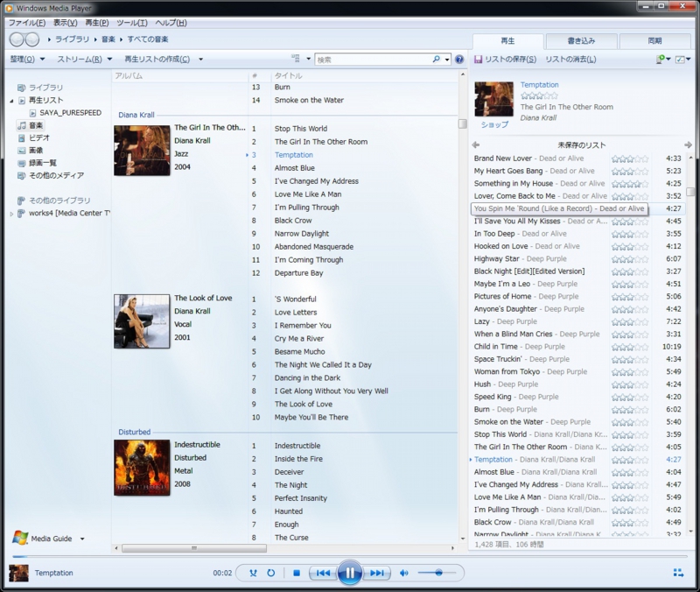700x592 pixels.
Task: Open the 整理(O) dropdown
Action: point(28,59)
